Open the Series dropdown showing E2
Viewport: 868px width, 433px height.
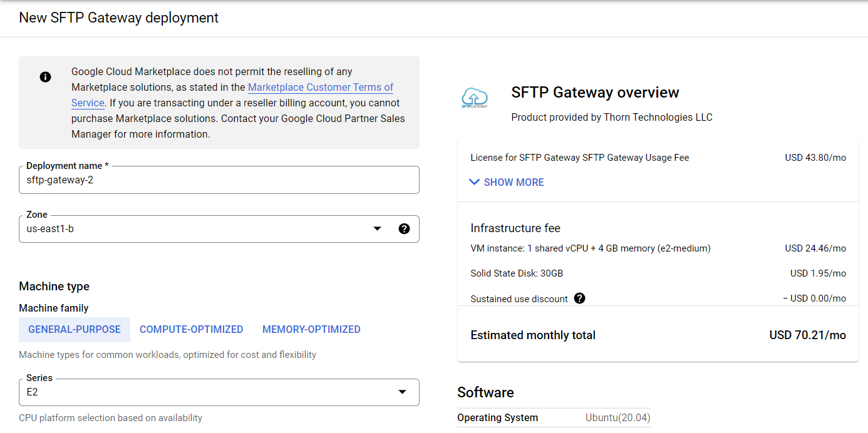(219, 392)
